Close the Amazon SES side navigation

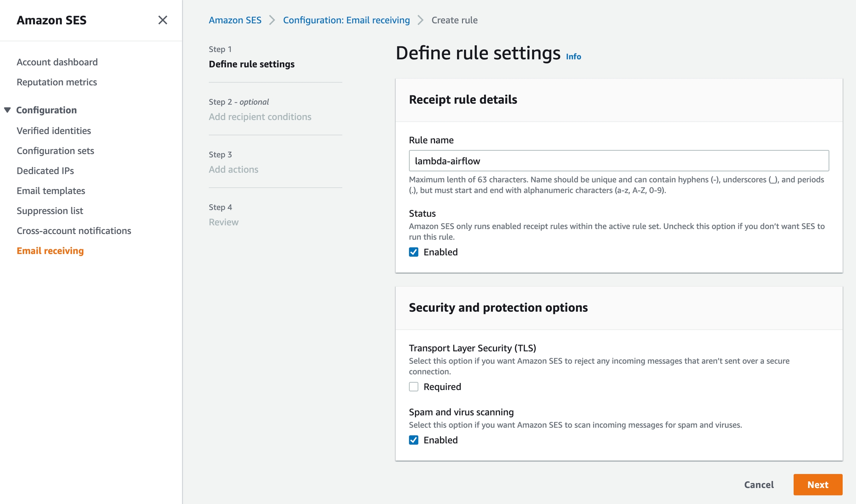click(162, 20)
